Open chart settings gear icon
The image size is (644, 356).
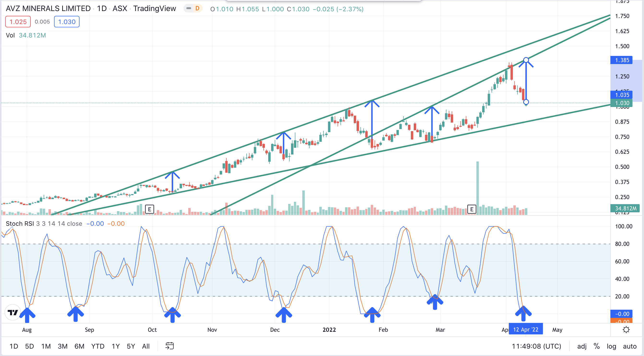(626, 330)
